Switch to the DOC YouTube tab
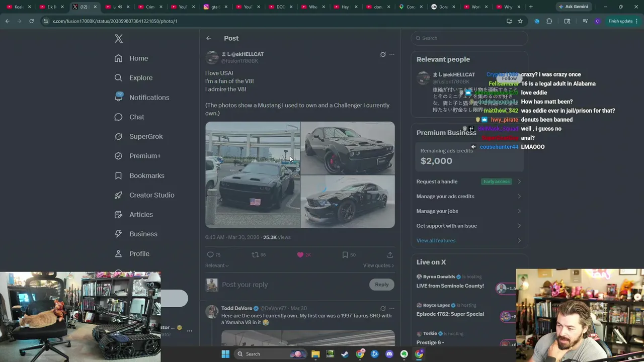Viewport: 644px width, 362px height. (x=281, y=7)
